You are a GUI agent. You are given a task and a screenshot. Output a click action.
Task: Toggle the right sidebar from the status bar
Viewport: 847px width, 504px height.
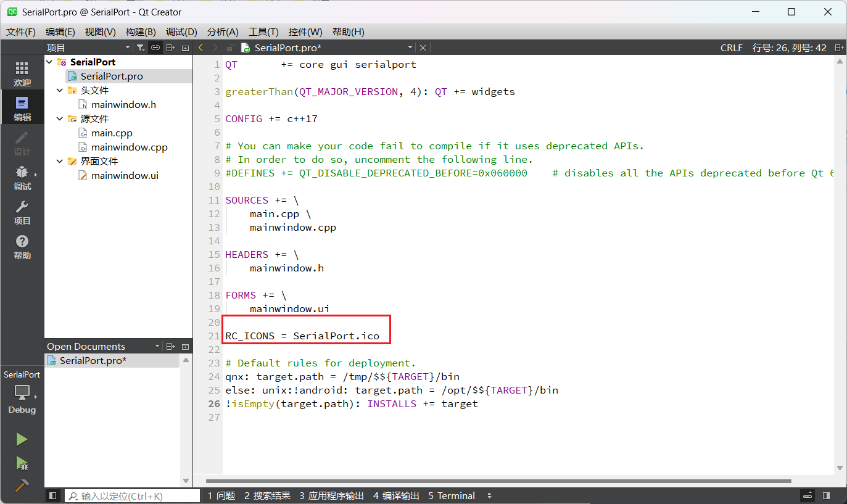pyautogui.click(x=826, y=495)
